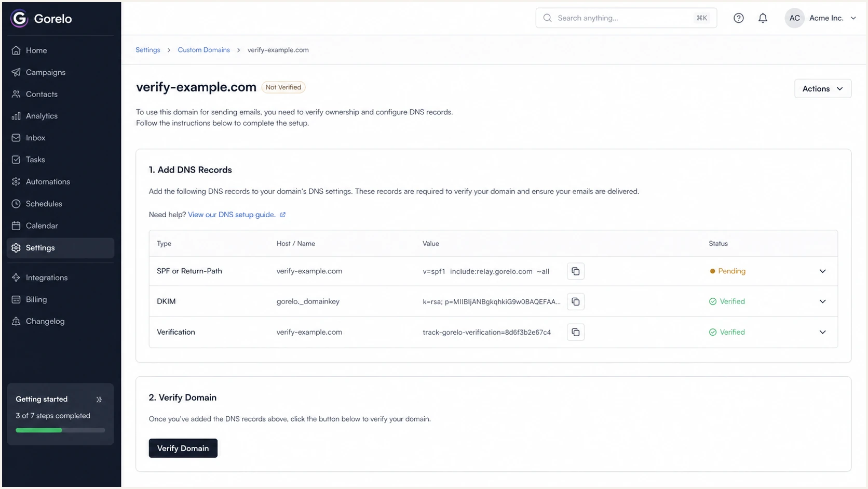Click the ⌘K shortcut hint

pyautogui.click(x=702, y=18)
